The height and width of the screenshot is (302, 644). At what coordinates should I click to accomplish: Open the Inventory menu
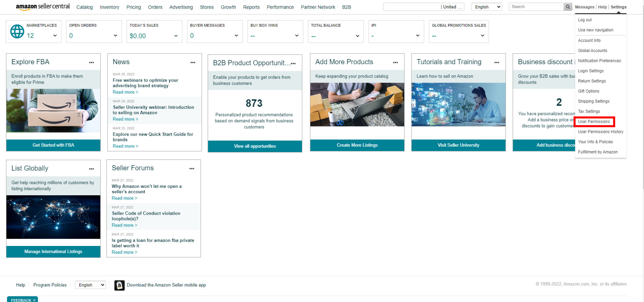pos(109,7)
